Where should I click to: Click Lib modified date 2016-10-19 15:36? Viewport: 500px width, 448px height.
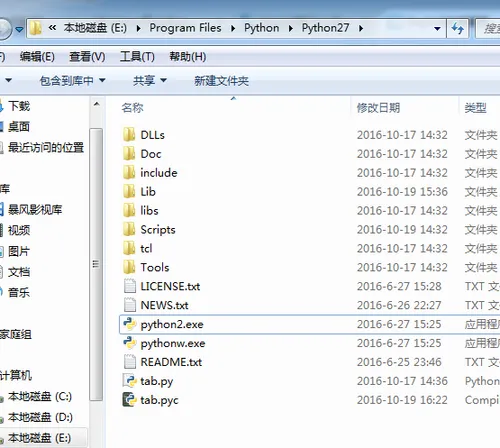point(402,192)
